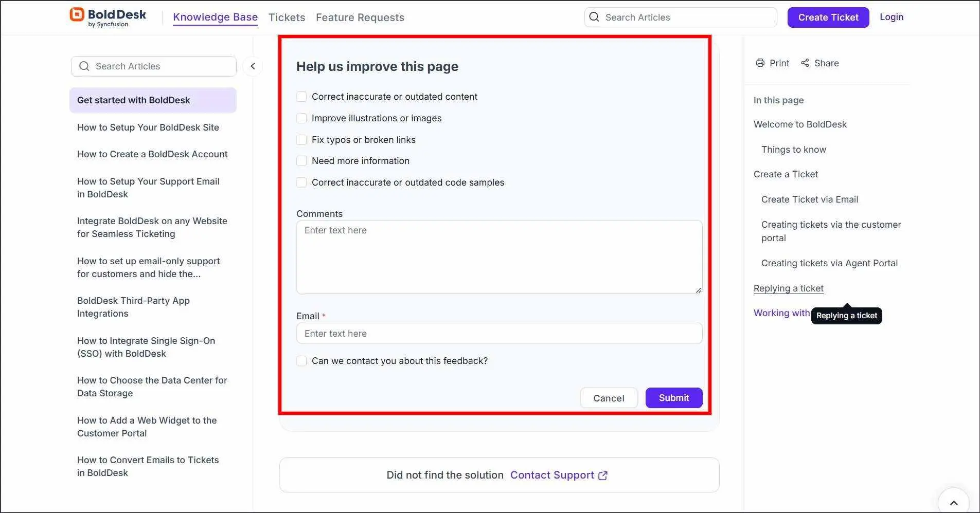
Task: Click the Print icon
Action: [x=760, y=63]
